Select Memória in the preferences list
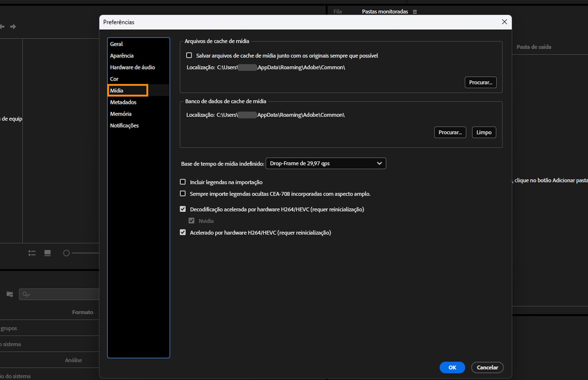588x380 pixels. click(x=121, y=114)
